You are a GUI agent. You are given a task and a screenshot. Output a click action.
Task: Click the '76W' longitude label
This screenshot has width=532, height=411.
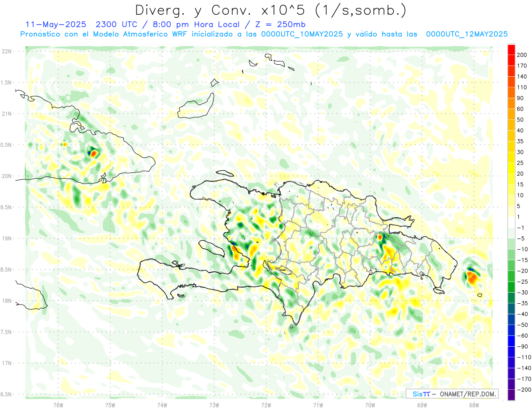(x=58, y=405)
